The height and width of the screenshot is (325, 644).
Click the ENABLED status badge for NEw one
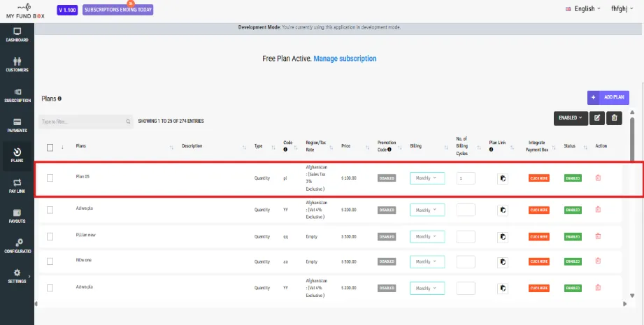[x=573, y=262]
